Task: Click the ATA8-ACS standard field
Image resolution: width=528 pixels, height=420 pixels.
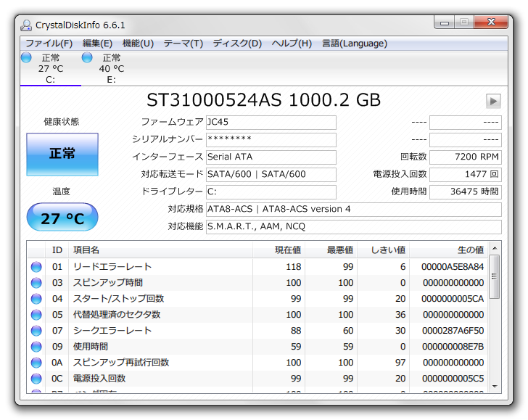Action: 354,209
